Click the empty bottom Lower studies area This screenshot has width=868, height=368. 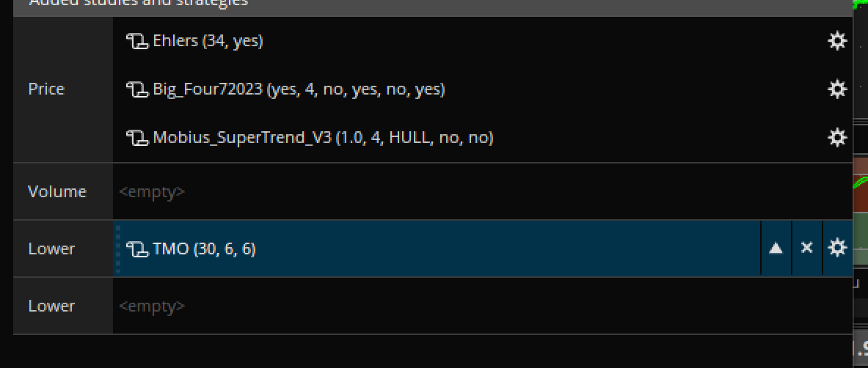click(440, 306)
